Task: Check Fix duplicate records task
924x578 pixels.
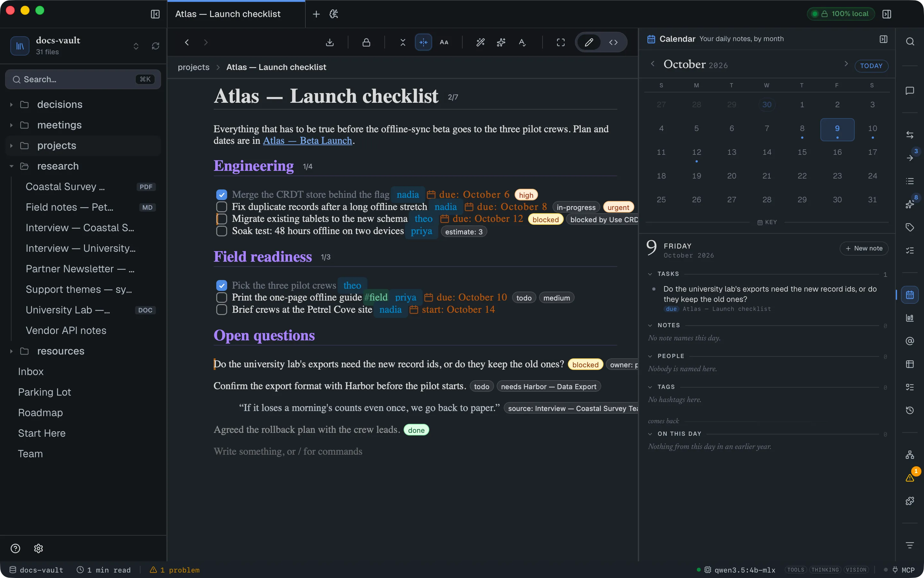Action: (221, 207)
